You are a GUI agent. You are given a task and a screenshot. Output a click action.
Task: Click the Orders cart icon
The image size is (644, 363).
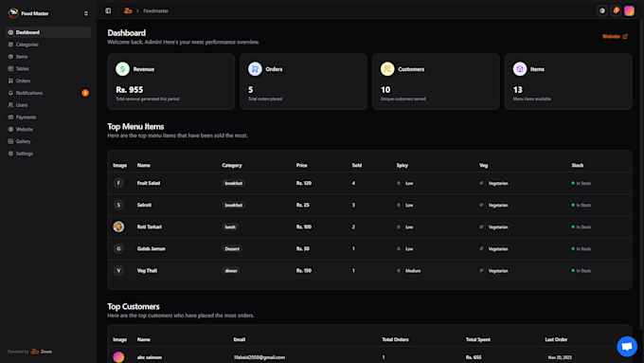coord(255,69)
